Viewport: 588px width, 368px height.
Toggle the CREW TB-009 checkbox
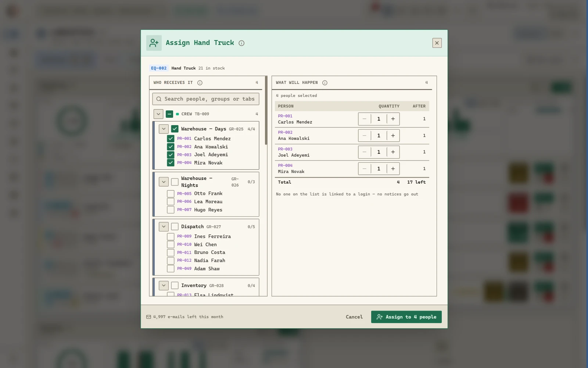tap(169, 114)
